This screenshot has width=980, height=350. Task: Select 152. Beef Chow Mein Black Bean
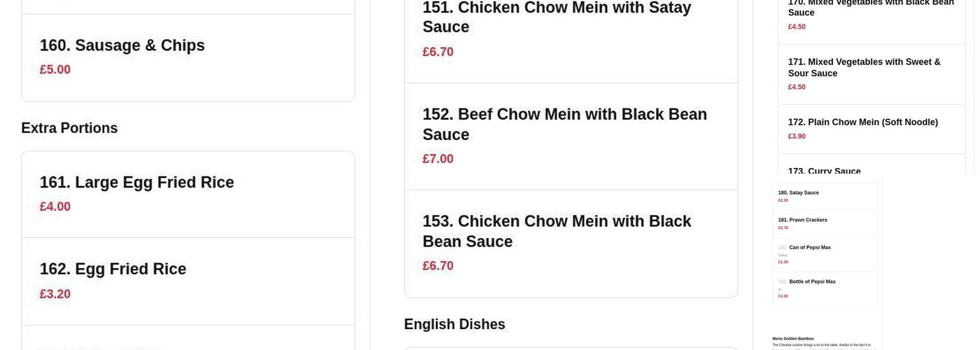[x=564, y=124]
